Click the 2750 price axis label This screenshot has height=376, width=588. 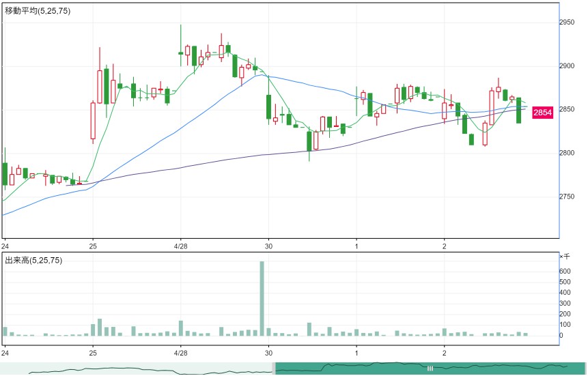[567, 197]
